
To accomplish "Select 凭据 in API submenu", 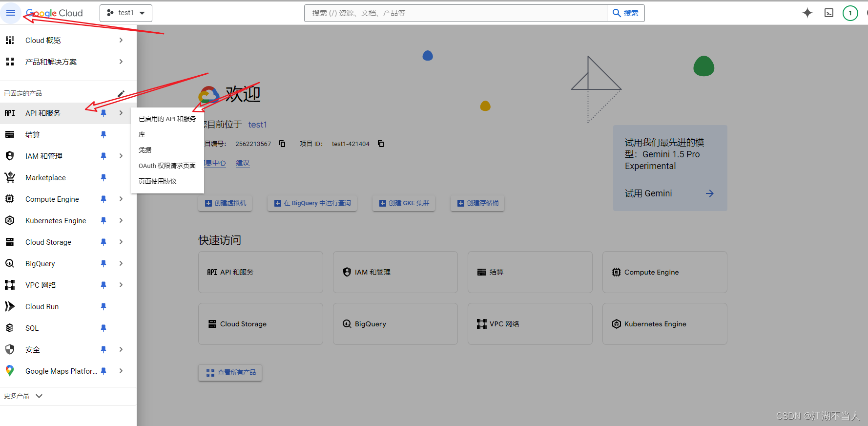I will pyautogui.click(x=167, y=150).
